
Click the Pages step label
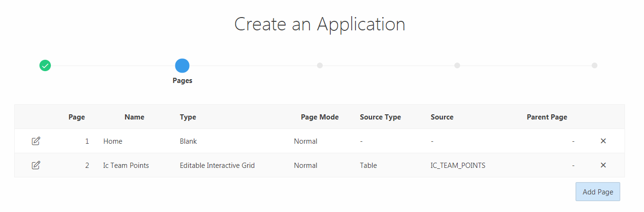click(183, 81)
